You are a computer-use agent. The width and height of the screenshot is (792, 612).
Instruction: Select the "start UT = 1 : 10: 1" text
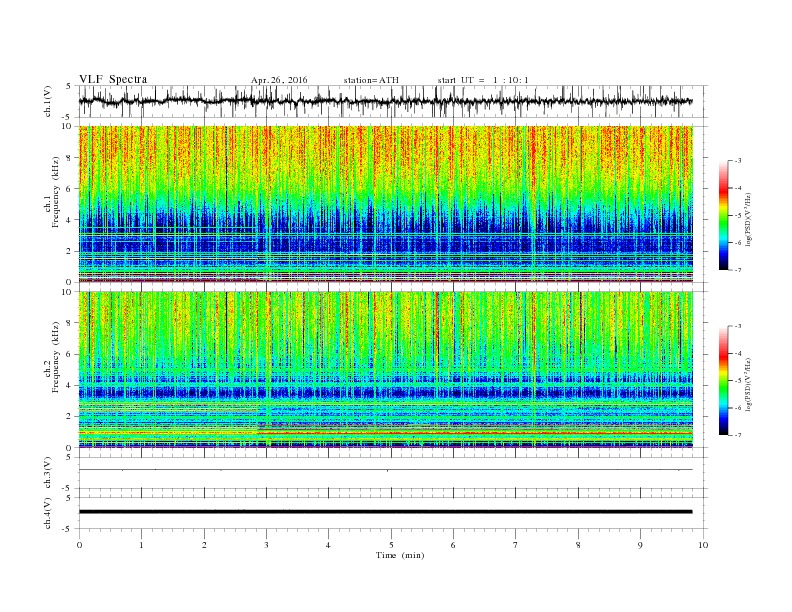pyautogui.click(x=483, y=80)
